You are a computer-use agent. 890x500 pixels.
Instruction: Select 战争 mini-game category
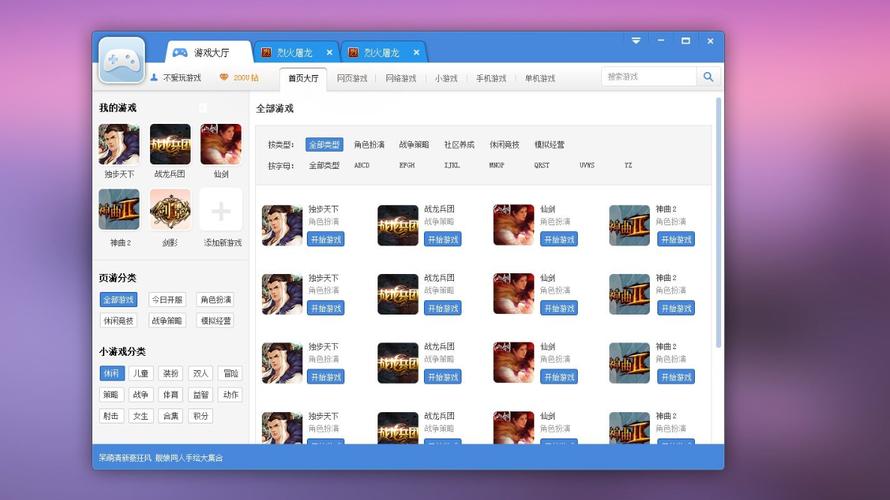[141, 394]
